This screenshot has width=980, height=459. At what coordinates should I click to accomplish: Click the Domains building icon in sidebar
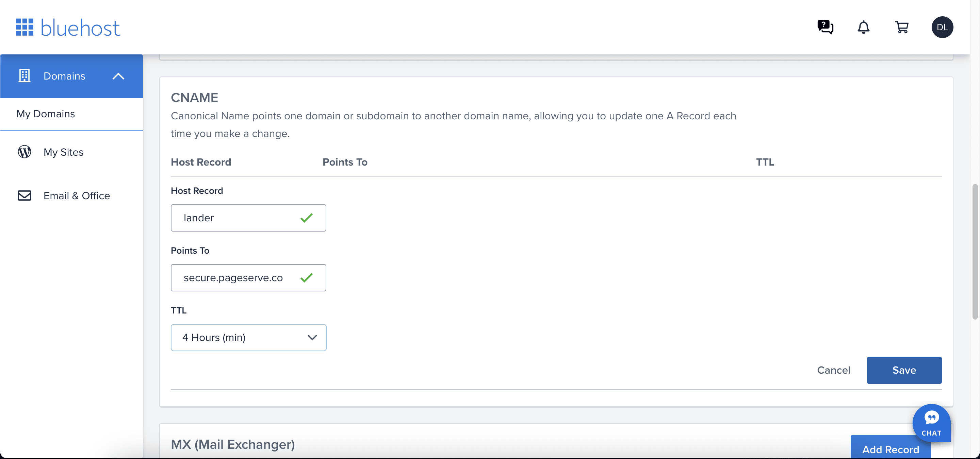tap(24, 75)
